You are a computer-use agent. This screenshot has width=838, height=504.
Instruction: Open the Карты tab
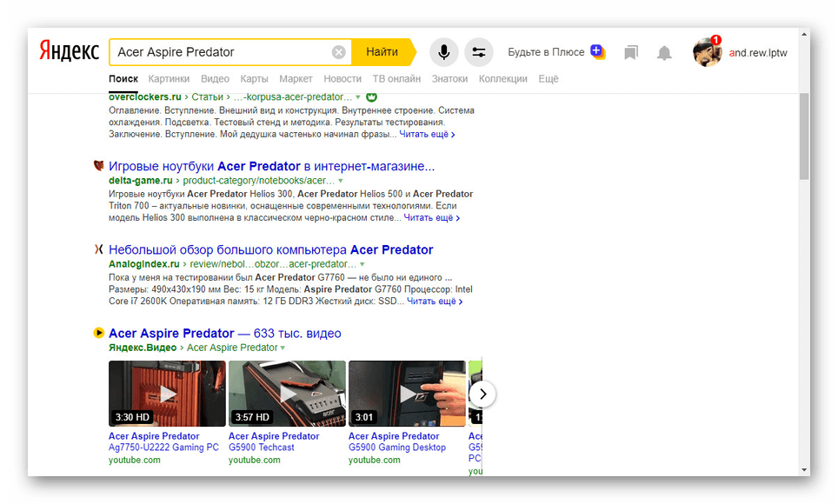[x=254, y=78]
